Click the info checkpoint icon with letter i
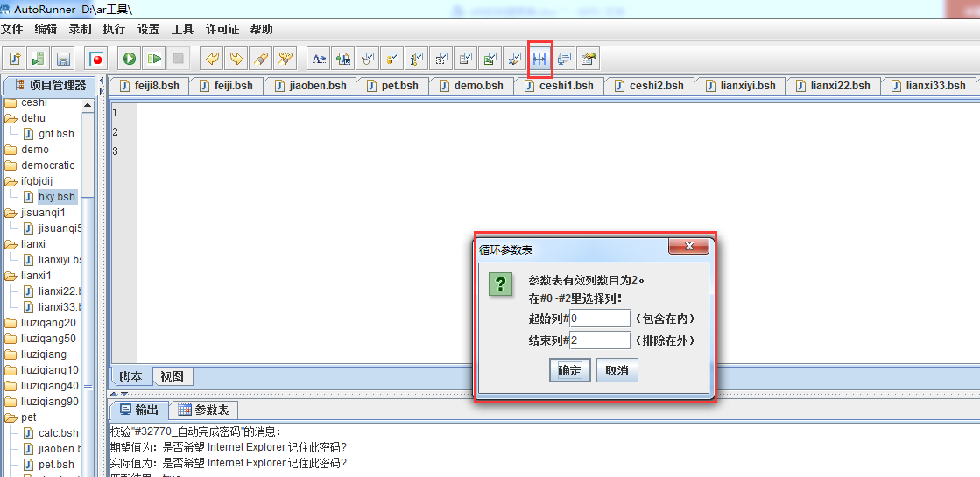The width and height of the screenshot is (980, 477). (417, 59)
